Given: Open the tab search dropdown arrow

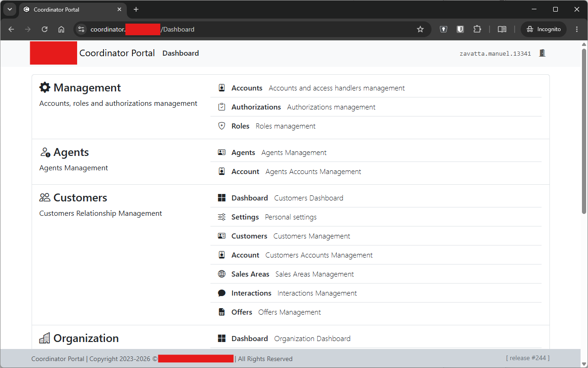Looking at the screenshot, I should pos(9,9).
